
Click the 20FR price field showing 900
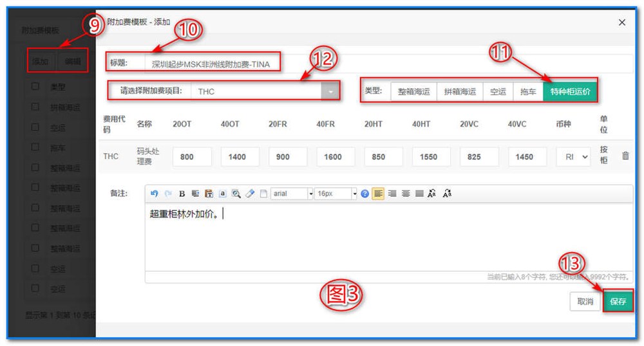[x=288, y=157]
